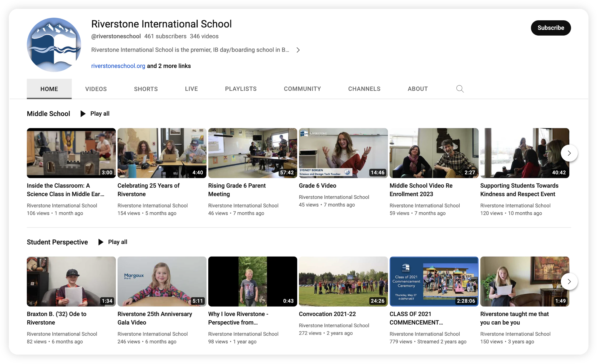Open the riverstoneschool.org link

coord(118,66)
